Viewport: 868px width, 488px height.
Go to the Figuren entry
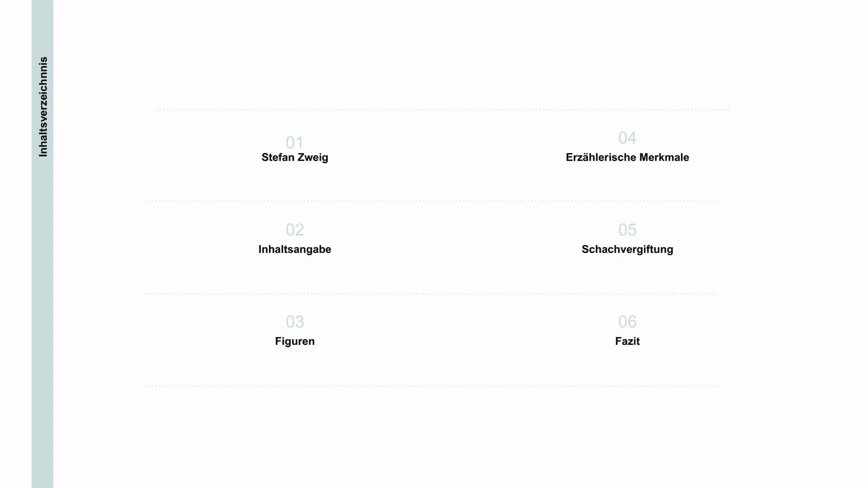(x=295, y=341)
